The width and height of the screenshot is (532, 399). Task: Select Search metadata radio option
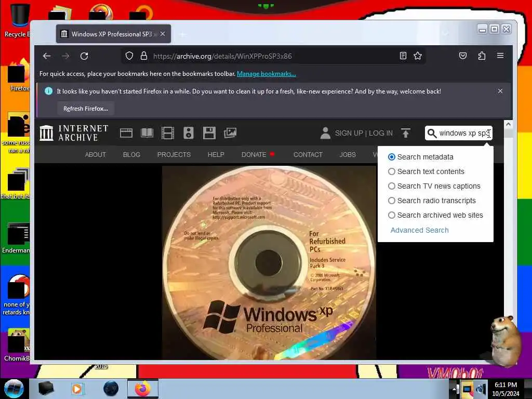point(392,157)
